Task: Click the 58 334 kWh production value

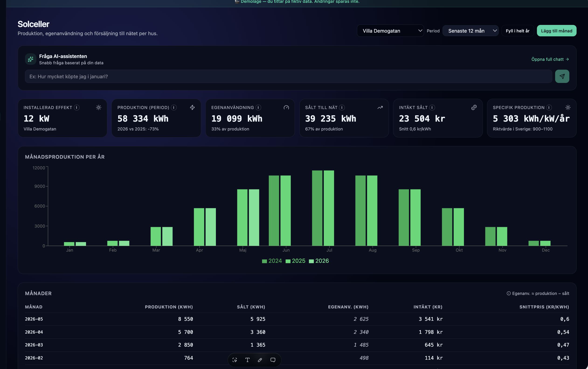Action: [x=143, y=119]
